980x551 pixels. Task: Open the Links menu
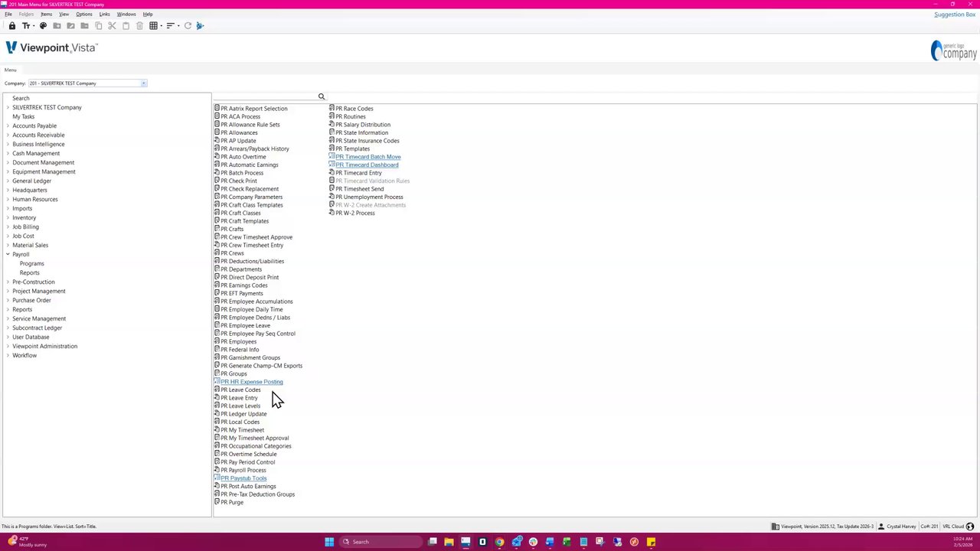(104, 14)
